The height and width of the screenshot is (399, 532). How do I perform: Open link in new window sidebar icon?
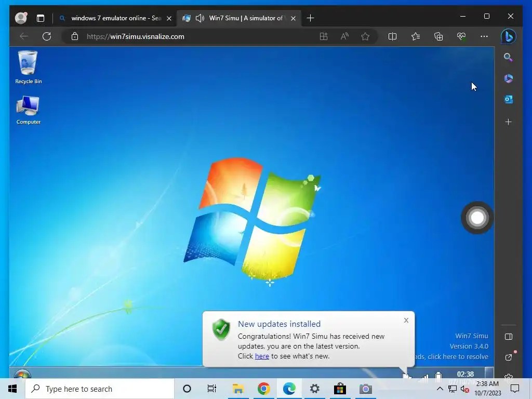click(508, 357)
